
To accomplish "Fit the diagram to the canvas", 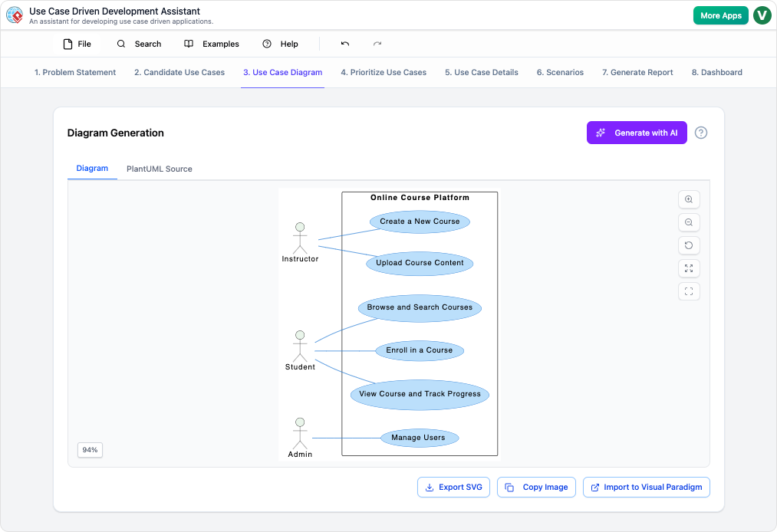I will click(x=688, y=268).
